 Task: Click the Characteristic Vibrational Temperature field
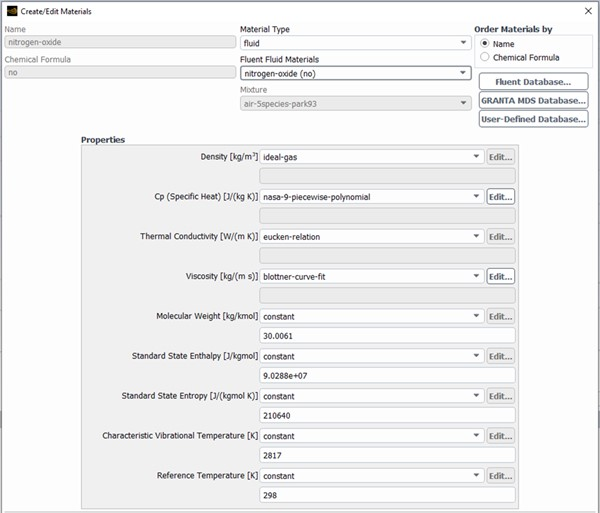pyautogui.click(x=386, y=455)
